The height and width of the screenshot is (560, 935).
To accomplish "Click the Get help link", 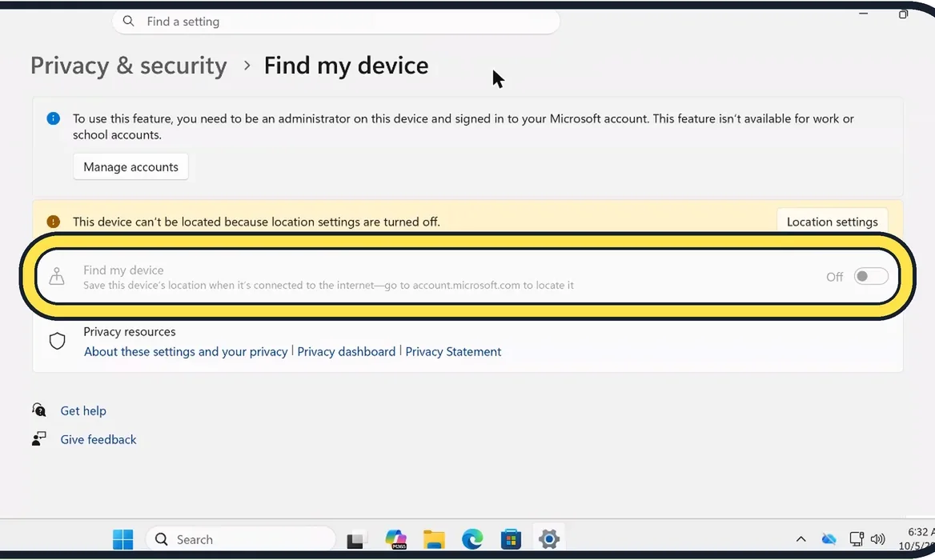I will (83, 410).
